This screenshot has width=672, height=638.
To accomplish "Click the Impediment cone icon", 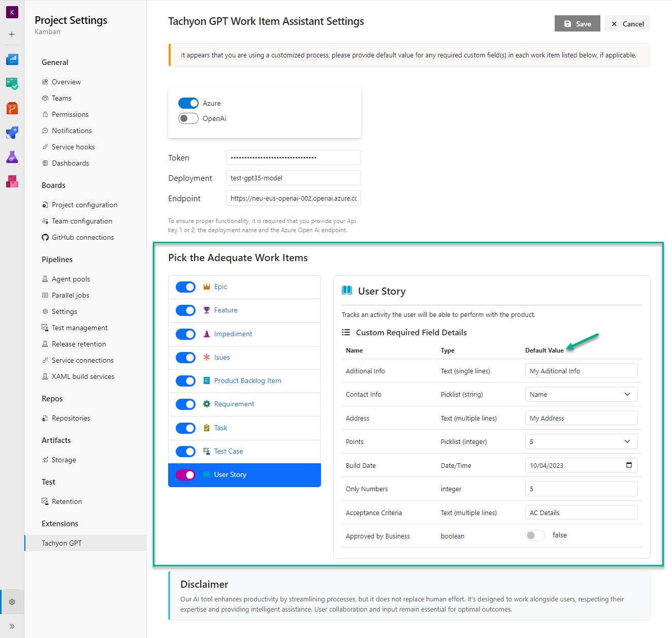I will tap(206, 334).
